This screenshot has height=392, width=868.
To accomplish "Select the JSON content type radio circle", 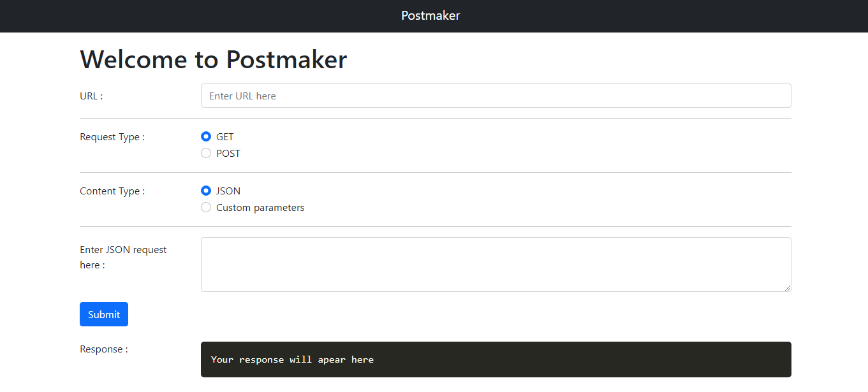I will 206,191.
